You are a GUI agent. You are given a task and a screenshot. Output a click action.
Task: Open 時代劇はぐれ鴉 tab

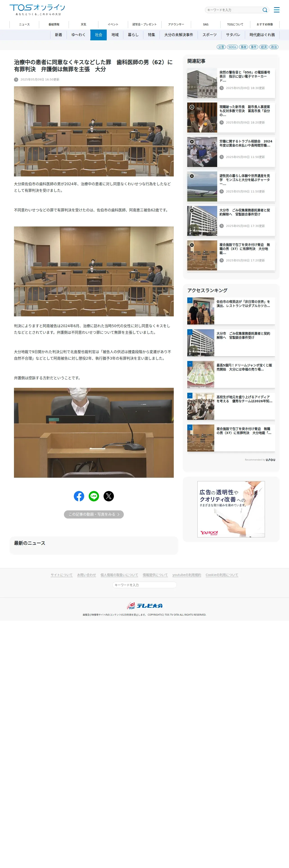point(262,35)
